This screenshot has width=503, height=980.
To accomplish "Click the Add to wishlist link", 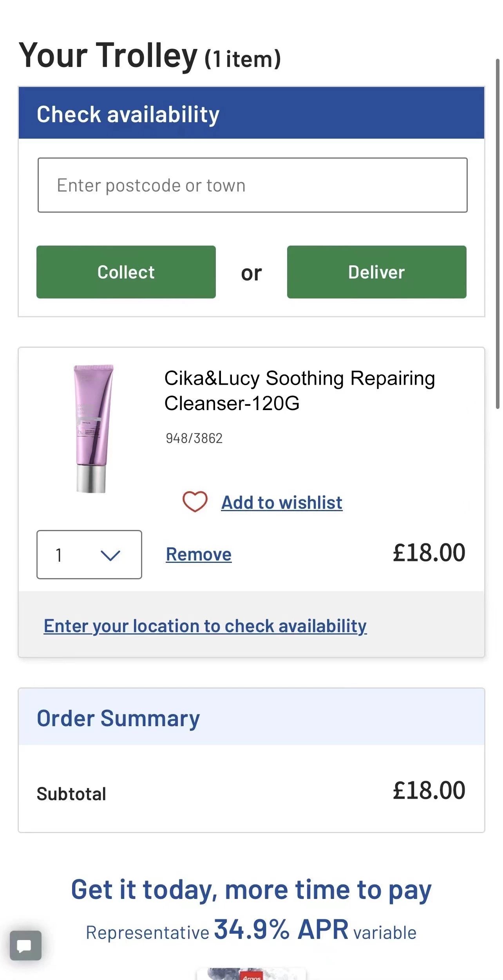I will (x=282, y=503).
